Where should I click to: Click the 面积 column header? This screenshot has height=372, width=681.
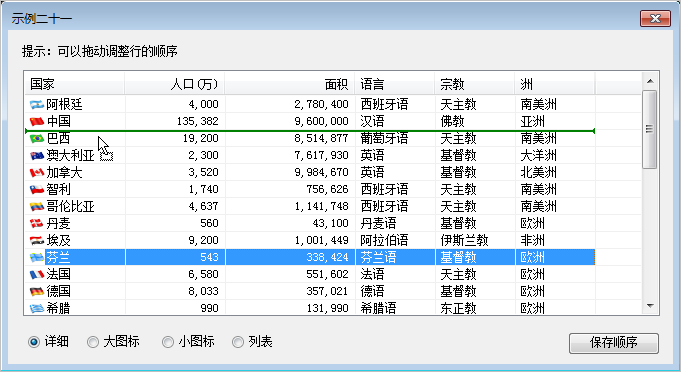click(290, 84)
